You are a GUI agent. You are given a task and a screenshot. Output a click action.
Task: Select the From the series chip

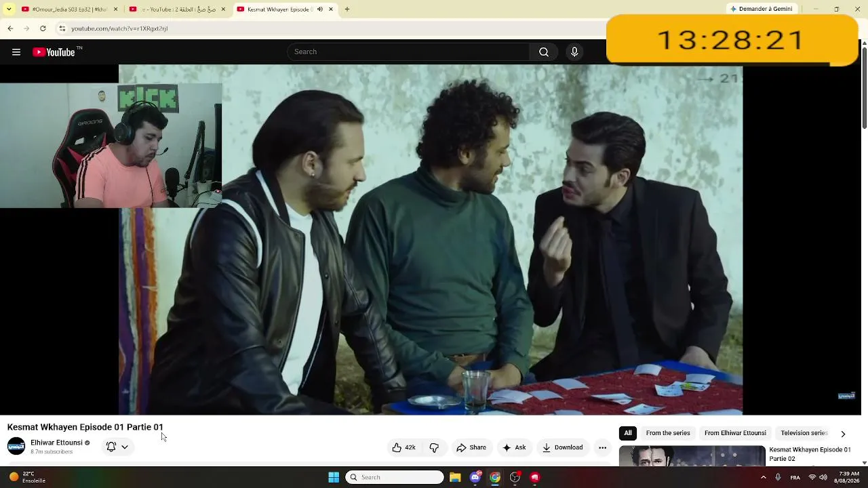click(668, 433)
